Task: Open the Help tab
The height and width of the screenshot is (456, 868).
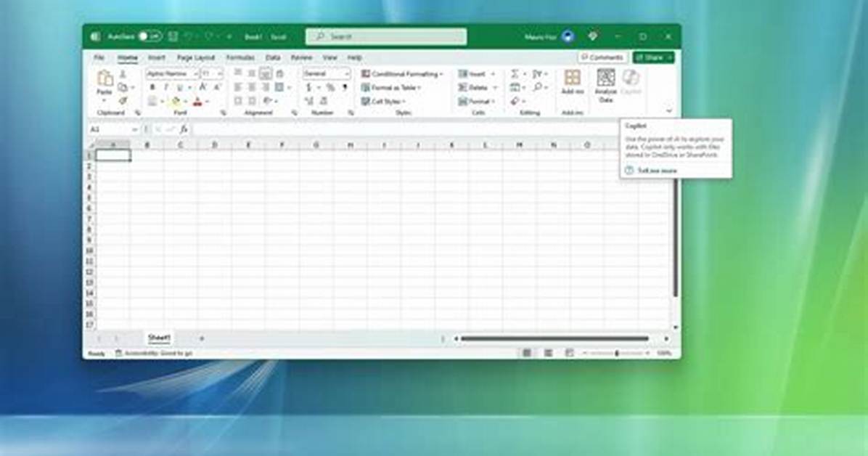Action: coord(354,57)
